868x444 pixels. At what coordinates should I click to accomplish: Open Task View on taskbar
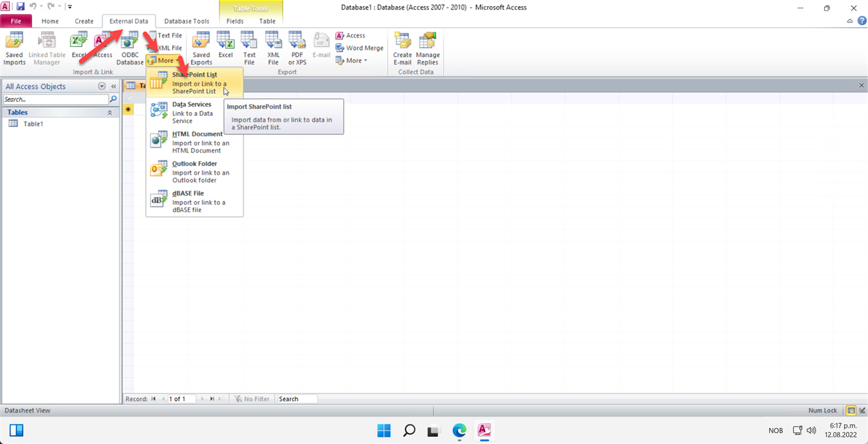[x=433, y=431]
